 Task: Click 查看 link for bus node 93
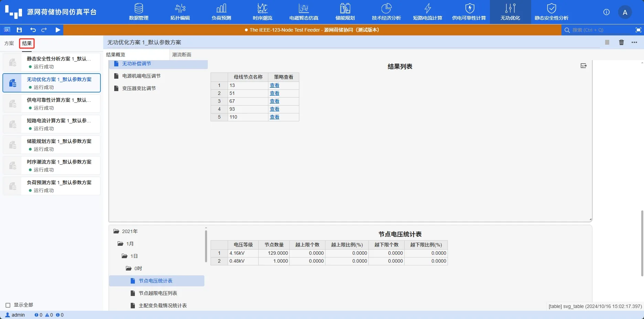pos(275,109)
